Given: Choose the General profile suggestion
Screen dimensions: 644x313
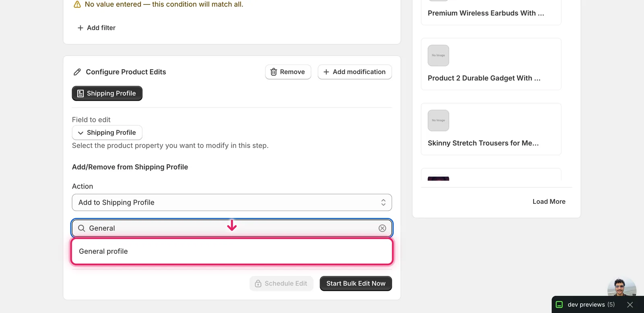Looking at the screenshot, I should (x=232, y=251).
